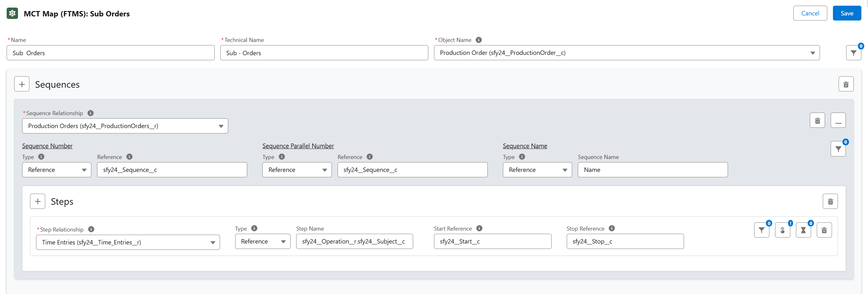Open the Object Name dropdown
Viewport: 868px width, 294px height.
[x=627, y=53]
